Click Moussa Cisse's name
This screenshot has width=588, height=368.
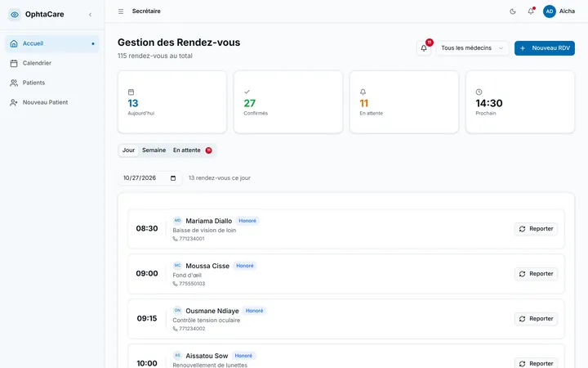[x=207, y=266]
